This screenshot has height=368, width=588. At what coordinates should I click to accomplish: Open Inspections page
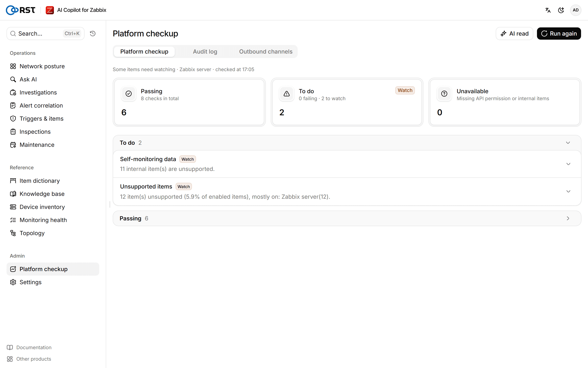coord(53,132)
